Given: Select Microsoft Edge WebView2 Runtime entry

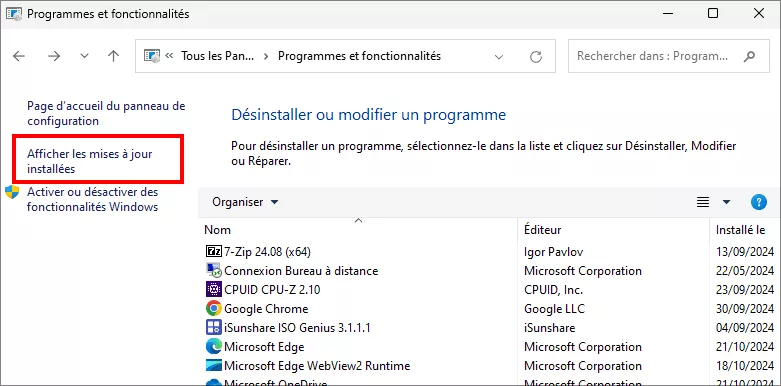Looking at the screenshot, I should tap(317, 366).
